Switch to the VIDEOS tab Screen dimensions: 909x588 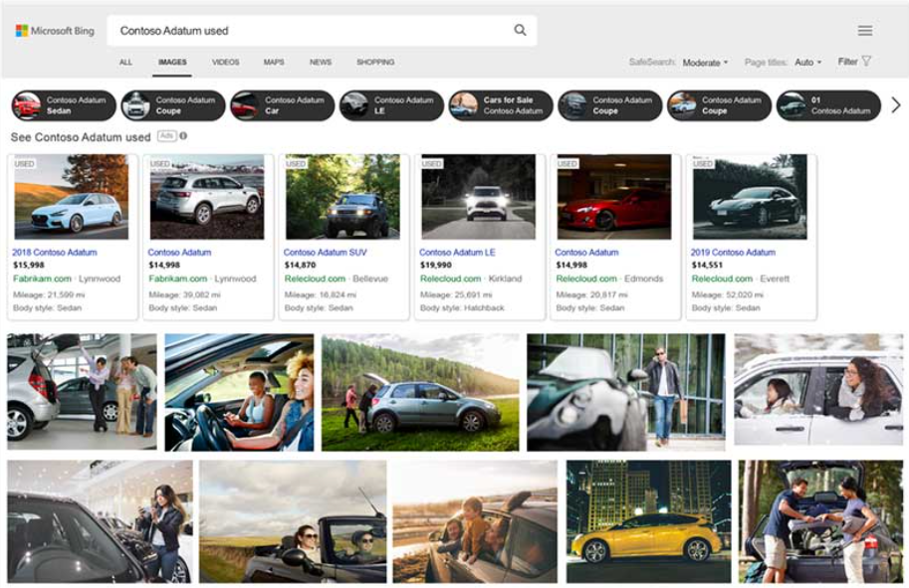tap(225, 62)
